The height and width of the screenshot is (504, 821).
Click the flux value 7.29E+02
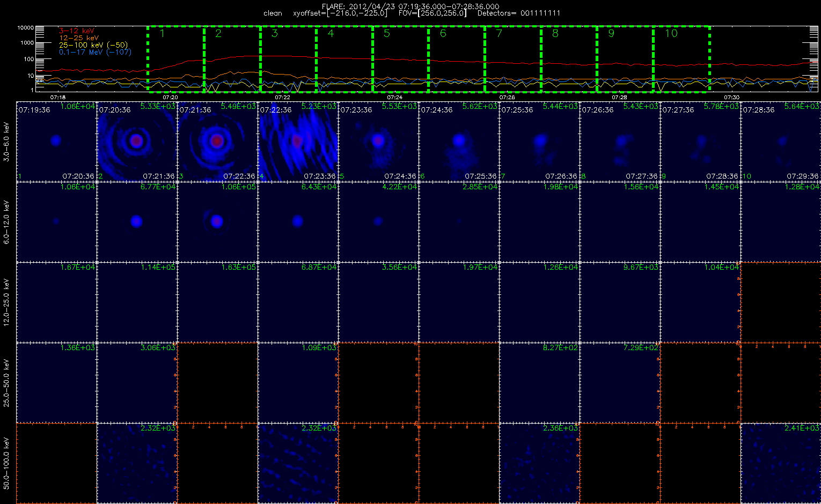click(x=641, y=347)
